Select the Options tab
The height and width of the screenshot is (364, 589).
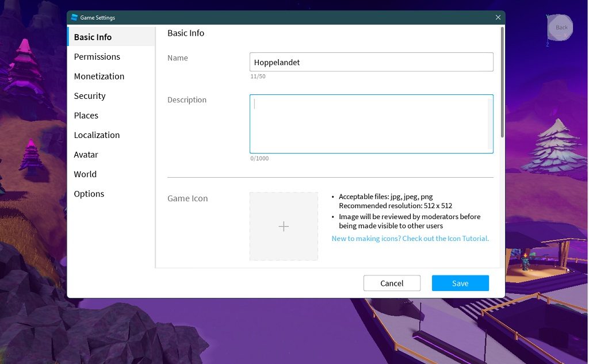pos(111,193)
